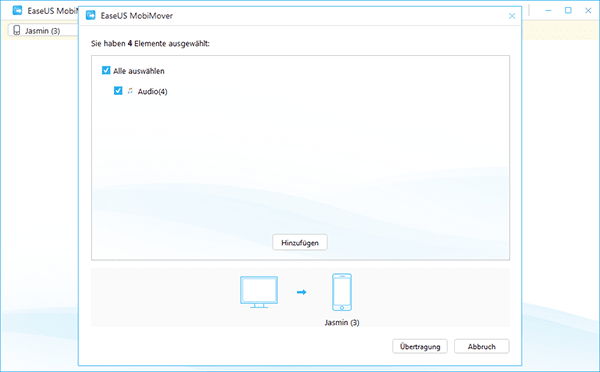
Task: Start transfer with the Übertragung button
Action: (420, 346)
